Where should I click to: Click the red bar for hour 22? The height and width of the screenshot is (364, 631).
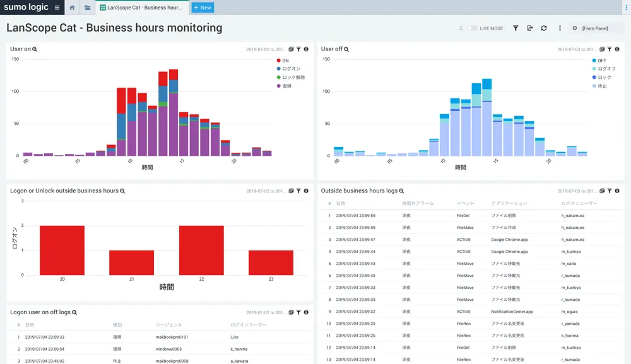pos(201,250)
